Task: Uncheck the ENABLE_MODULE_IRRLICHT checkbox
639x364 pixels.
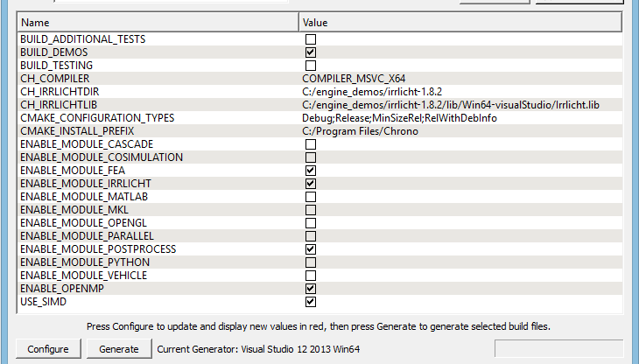Action: [x=310, y=184]
